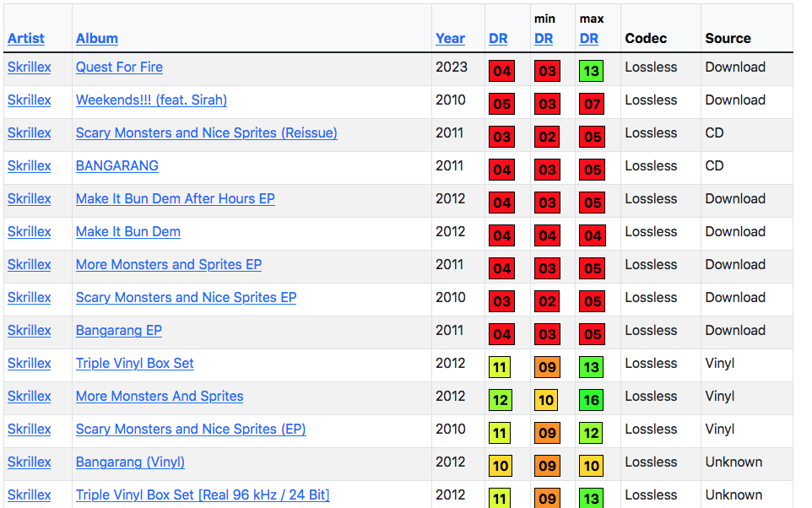Open Scary Monsters and Nice Sprites (Reissue)
This screenshot has height=508, width=812.
pyautogui.click(x=206, y=133)
